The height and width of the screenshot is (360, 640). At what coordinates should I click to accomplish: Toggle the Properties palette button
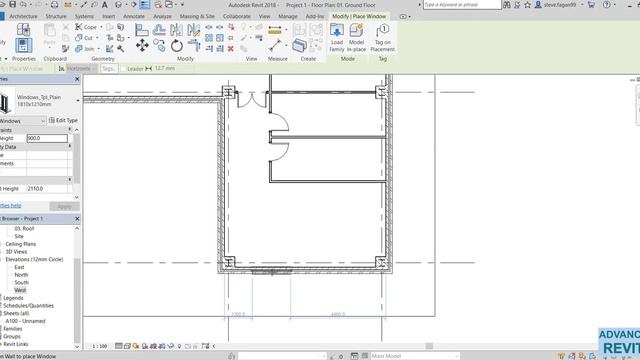(x=23, y=45)
